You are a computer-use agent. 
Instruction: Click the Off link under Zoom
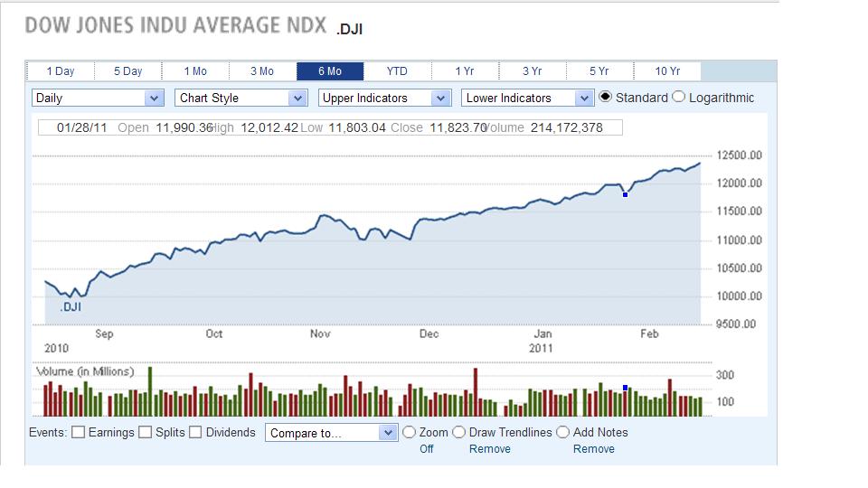pyautogui.click(x=426, y=448)
